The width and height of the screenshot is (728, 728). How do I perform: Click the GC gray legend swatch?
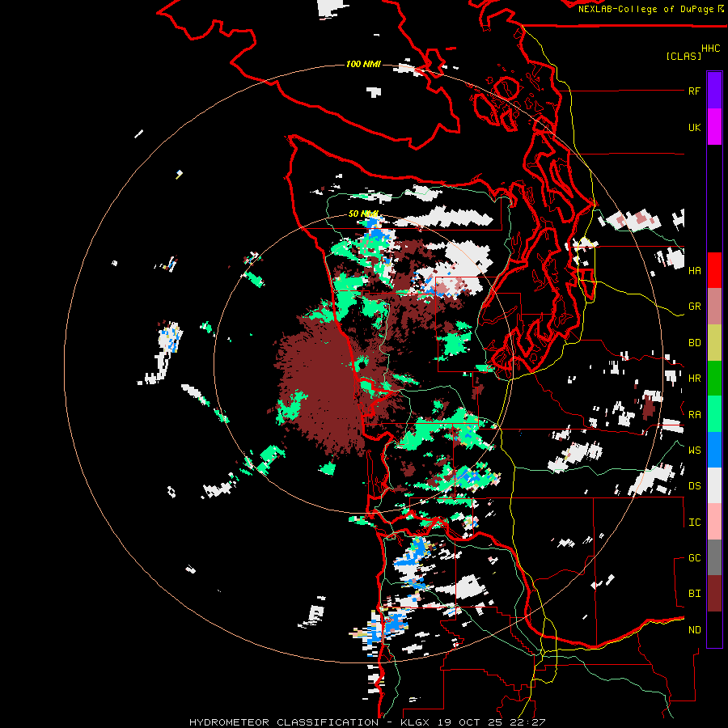pos(714,557)
